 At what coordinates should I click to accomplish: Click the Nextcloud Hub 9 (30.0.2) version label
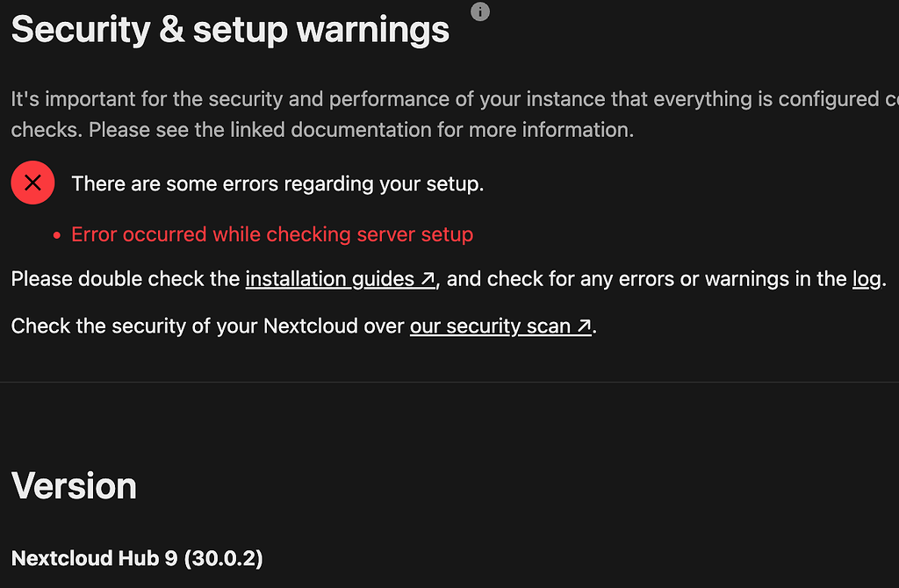137,558
